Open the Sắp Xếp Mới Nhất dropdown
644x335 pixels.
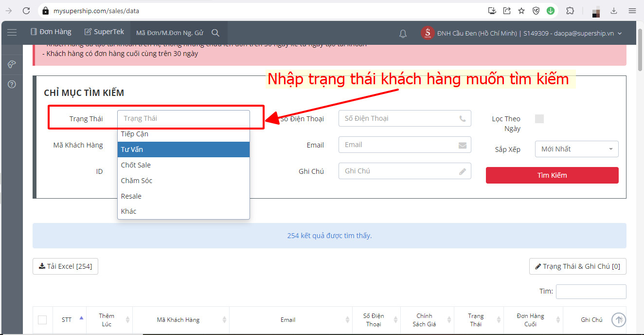[x=576, y=149]
